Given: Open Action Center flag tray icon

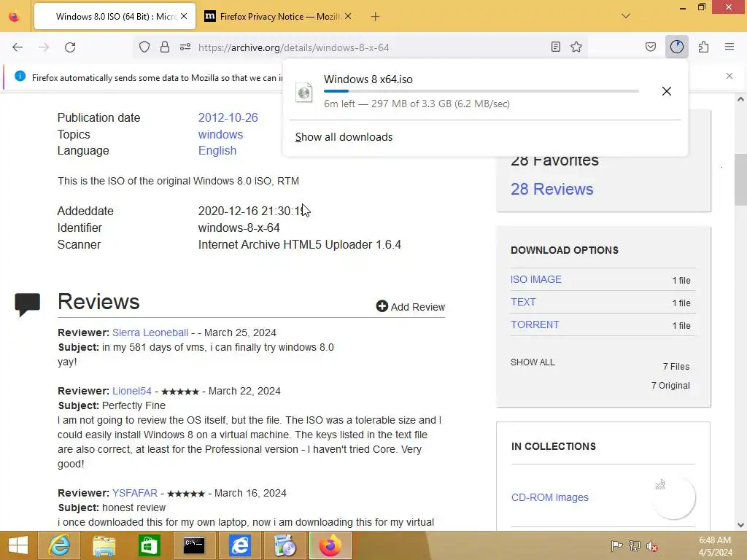Looking at the screenshot, I should pyautogui.click(x=616, y=546).
